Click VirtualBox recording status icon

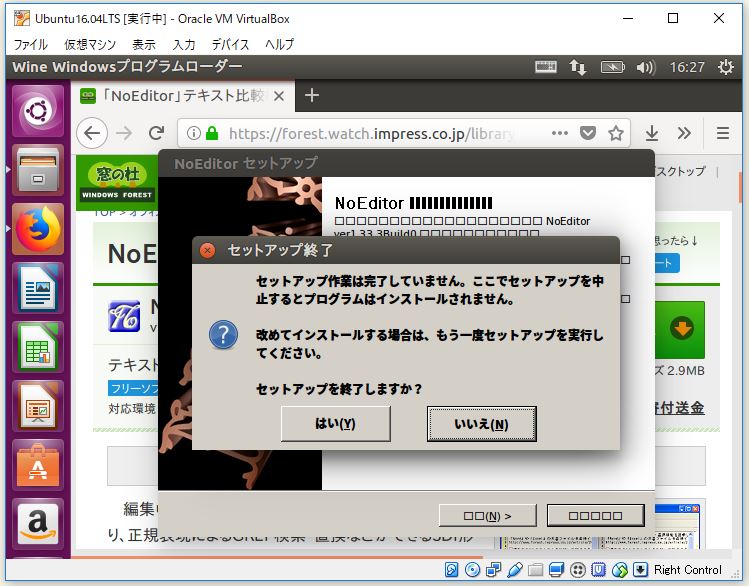pos(578,569)
